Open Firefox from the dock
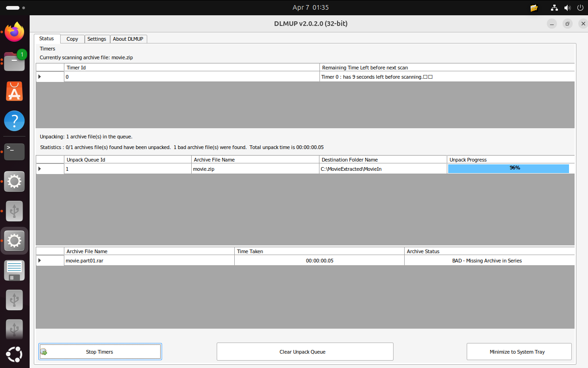The width and height of the screenshot is (588, 368). point(14,32)
